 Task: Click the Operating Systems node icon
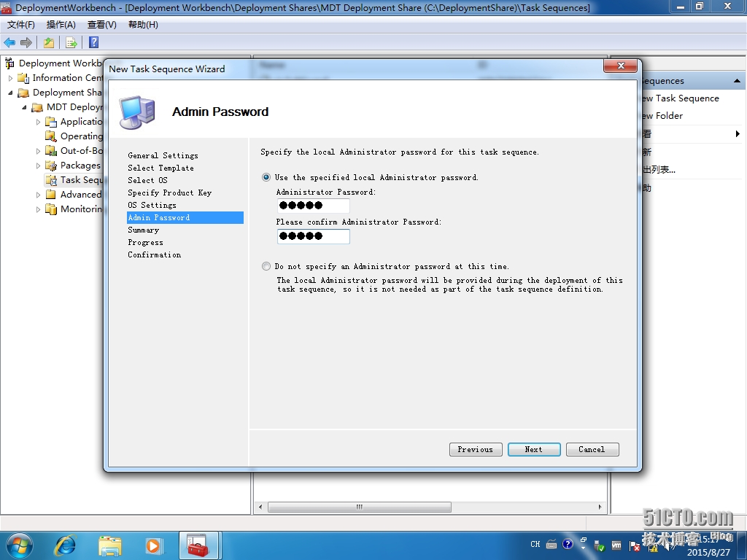pyautogui.click(x=51, y=136)
